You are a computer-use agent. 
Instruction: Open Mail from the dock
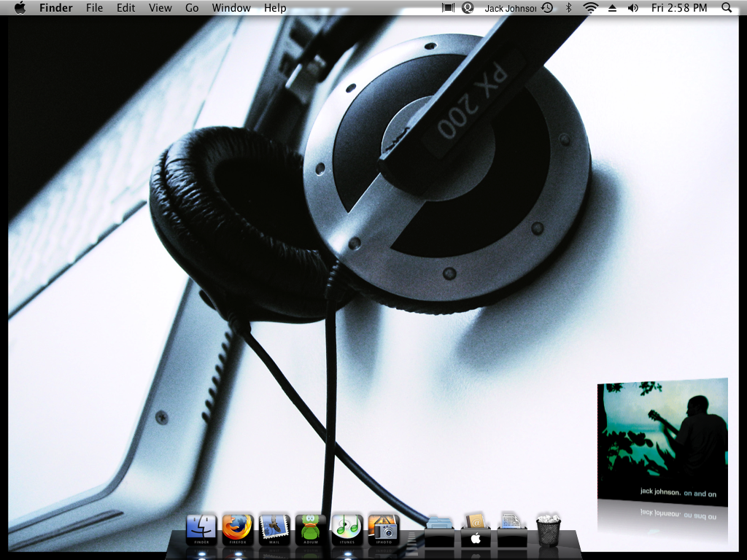pyautogui.click(x=274, y=529)
